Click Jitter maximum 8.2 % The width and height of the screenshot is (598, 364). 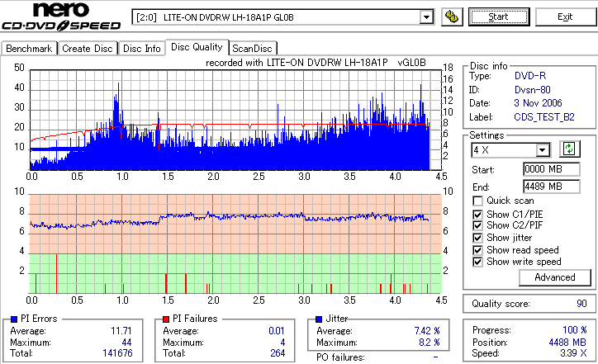pos(430,343)
